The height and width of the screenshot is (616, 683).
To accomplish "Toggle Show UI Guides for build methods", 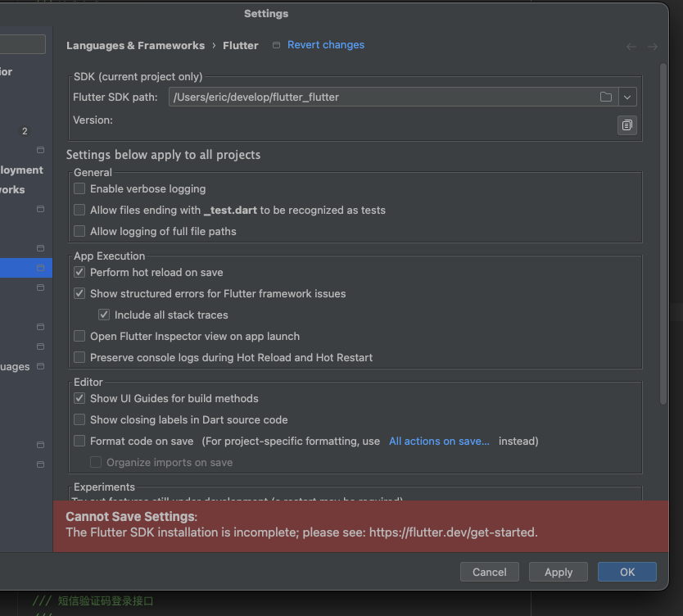I will [79, 398].
